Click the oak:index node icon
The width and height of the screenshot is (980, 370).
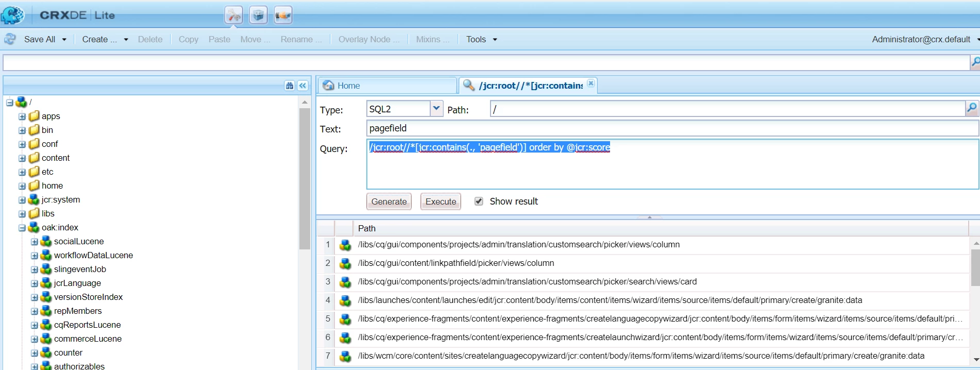[34, 227]
